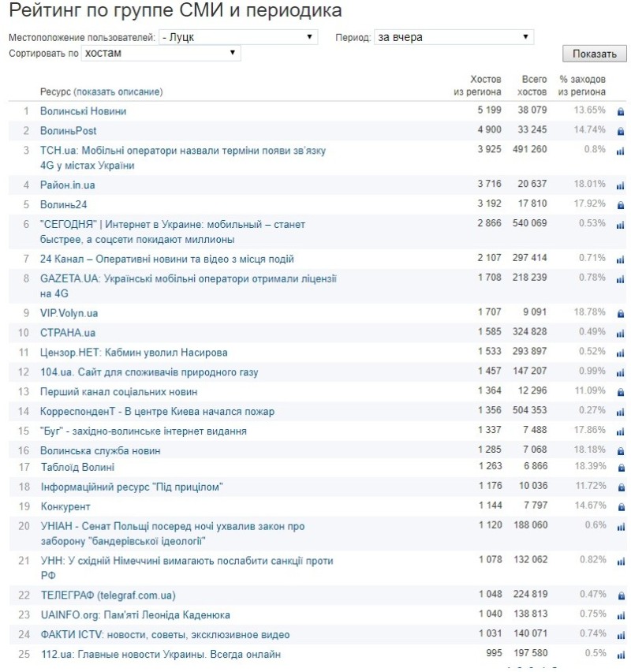This screenshot has width=631, height=672.
Task: Click the lock icon beside Конкурент
Action: 620,507
